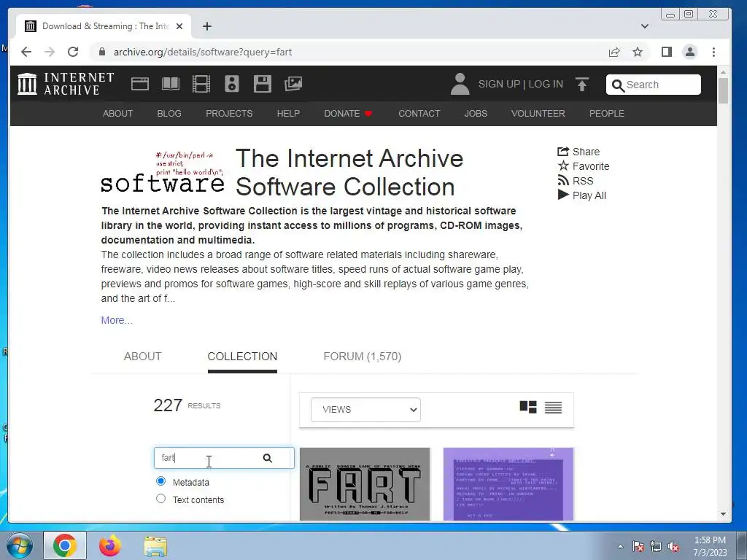Open the Web (Wayback) icon in header
Image resolution: width=747 pixels, height=560 pixels.
point(140,84)
